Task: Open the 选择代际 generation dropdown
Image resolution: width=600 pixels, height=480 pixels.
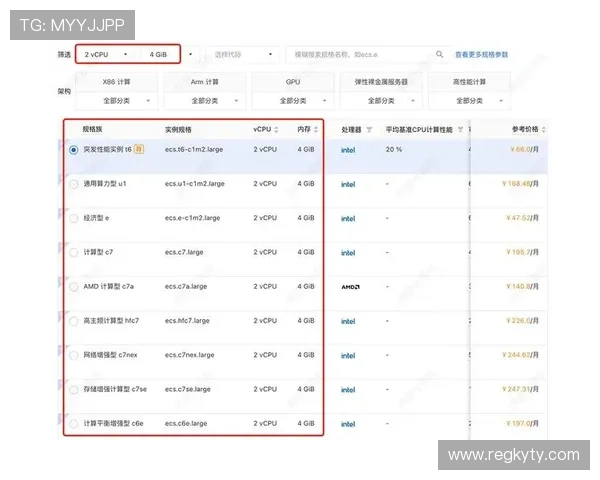Action: (x=243, y=54)
